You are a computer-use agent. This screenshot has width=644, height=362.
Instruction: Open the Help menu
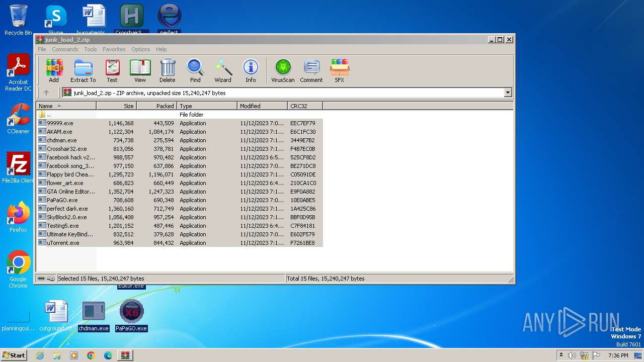click(x=162, y=49)
